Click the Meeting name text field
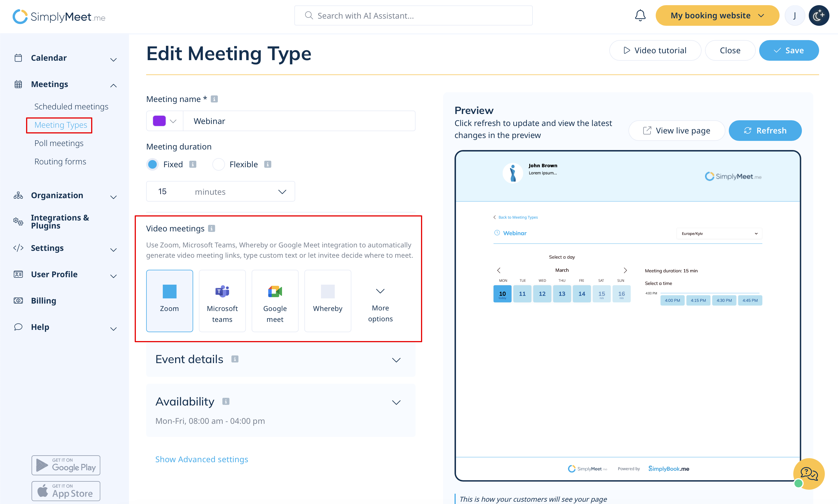 [299, 121]
